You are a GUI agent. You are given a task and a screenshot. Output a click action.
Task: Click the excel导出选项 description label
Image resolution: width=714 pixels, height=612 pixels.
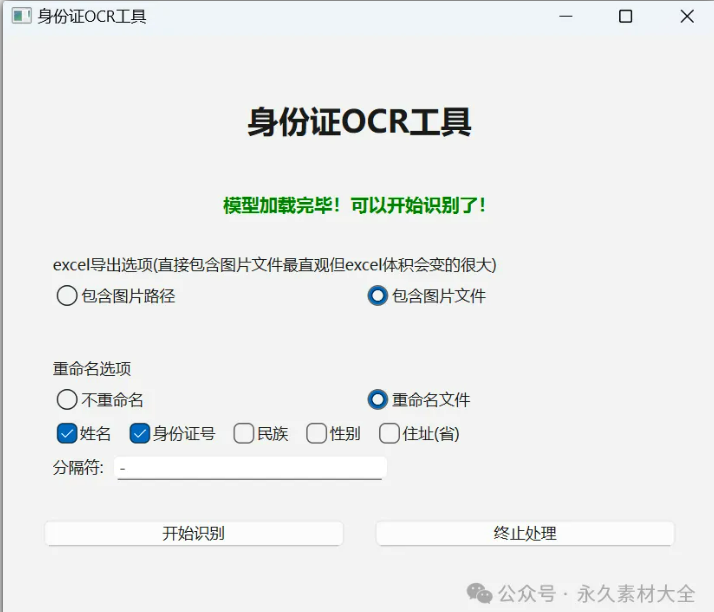[x=275, y=265]
